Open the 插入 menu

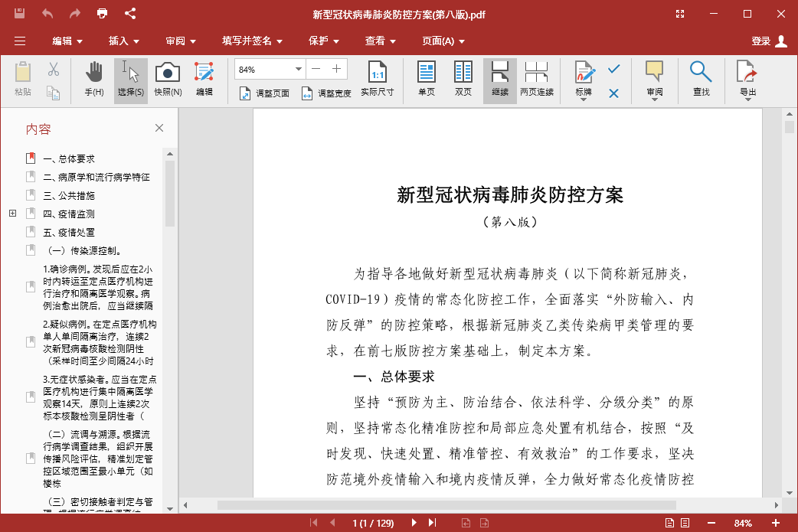coord(120,41)
